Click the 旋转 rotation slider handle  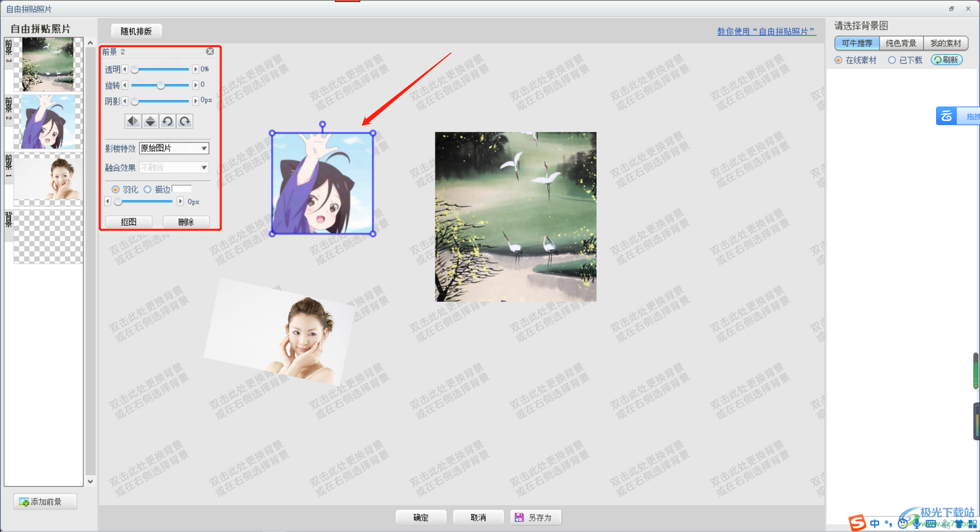click(161, 85)
